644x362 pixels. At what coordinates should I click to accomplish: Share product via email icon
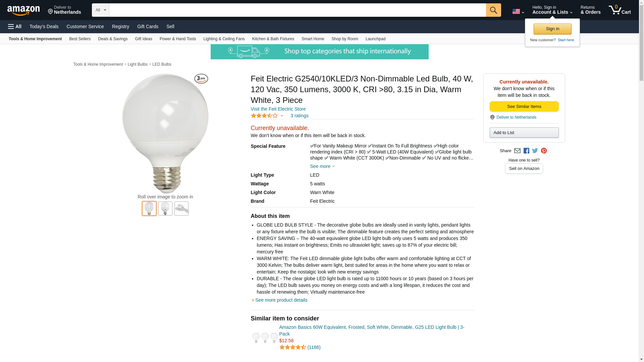click(x=517, y=151)
